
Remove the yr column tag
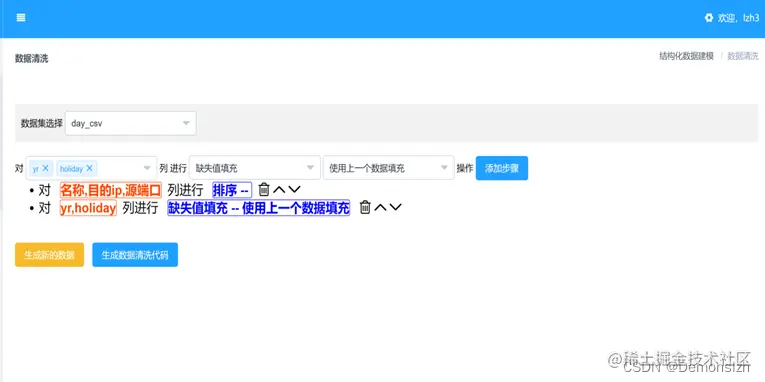[x=45, y=168]
